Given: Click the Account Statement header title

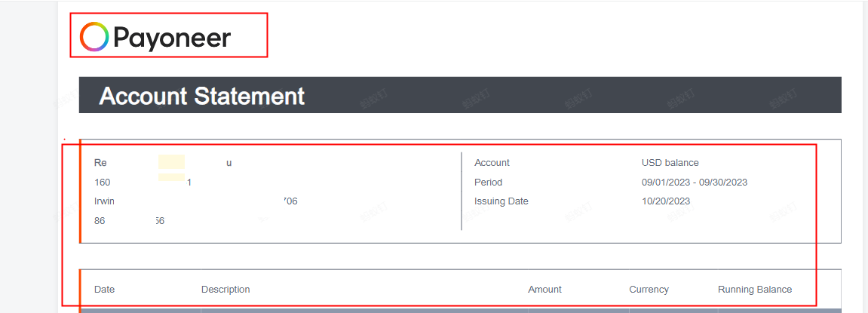Looking at the screenshot, I should coord(202,97).
